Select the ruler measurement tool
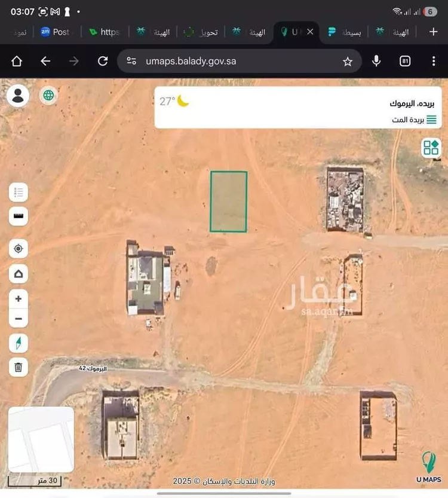Image resolution: width=448 pixels, height=498 pixels. tap(18, 216)
